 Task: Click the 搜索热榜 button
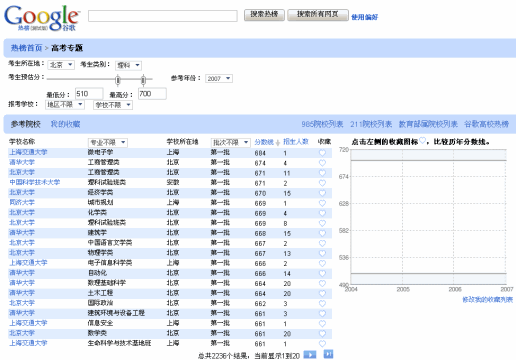[264, 15]
